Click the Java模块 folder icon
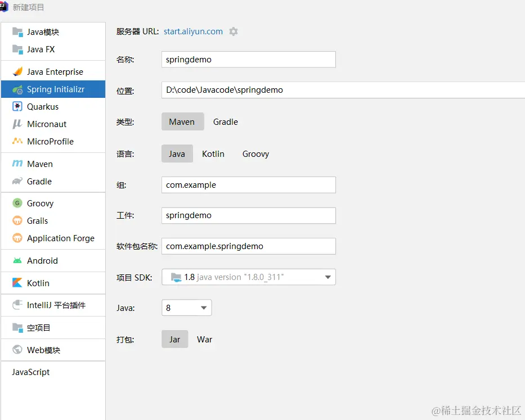525x420 pixels. point(17,32)
